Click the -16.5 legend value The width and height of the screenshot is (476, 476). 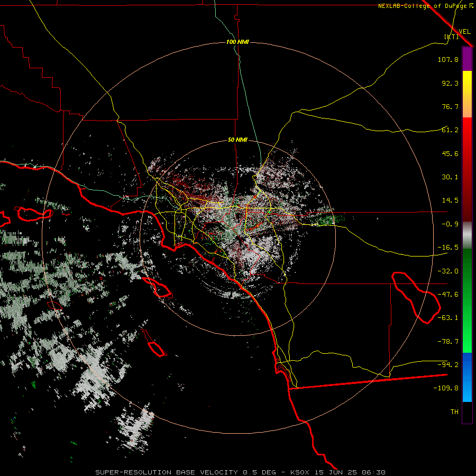click(448, 248)
